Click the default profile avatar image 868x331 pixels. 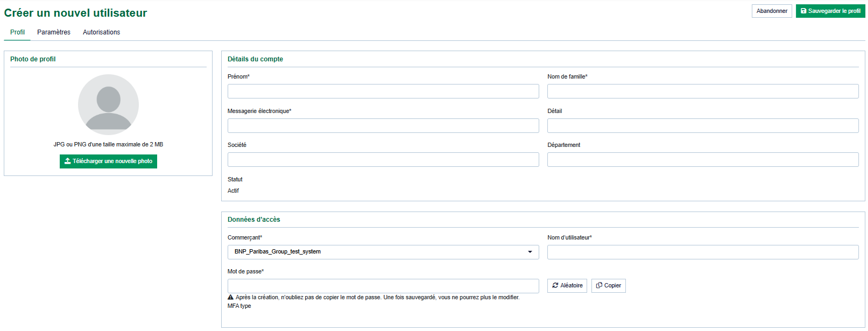pyautogui.click(x=108, y=104)
